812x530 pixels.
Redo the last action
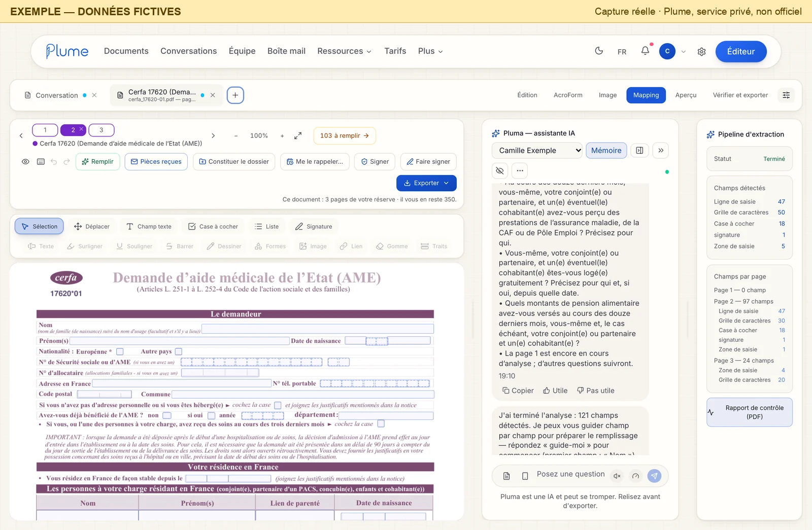66,162
